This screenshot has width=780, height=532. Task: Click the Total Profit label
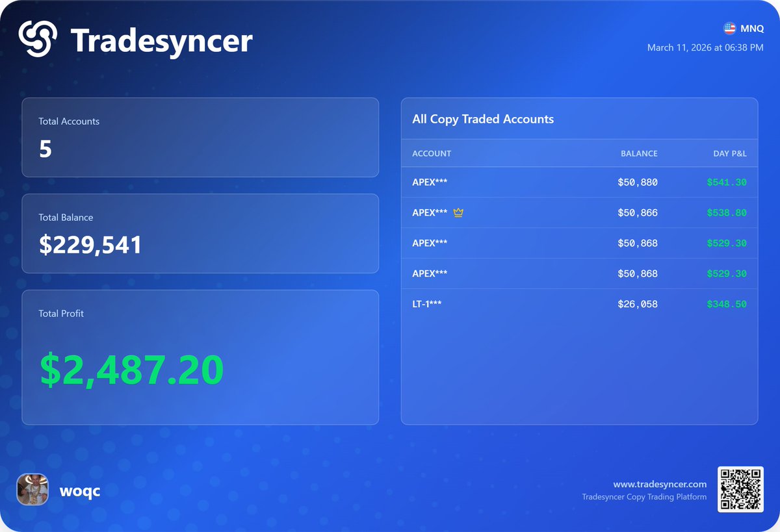point(61,314)
